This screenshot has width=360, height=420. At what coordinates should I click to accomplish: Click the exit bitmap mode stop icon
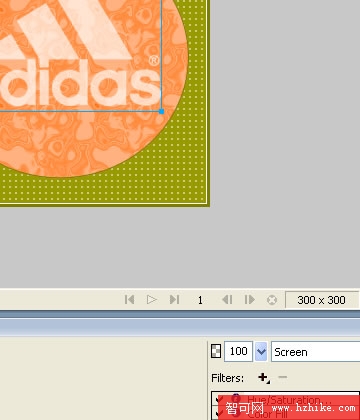click(x=272, y=300)
